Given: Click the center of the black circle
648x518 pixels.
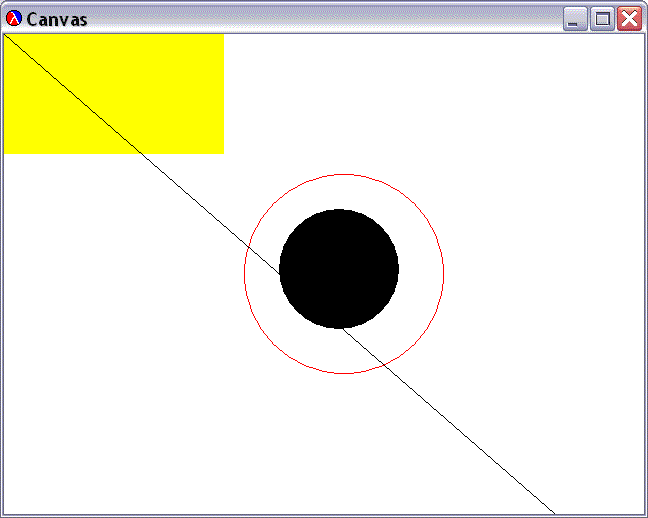Looking at the screenshot, I should click(x=339, y=269).
